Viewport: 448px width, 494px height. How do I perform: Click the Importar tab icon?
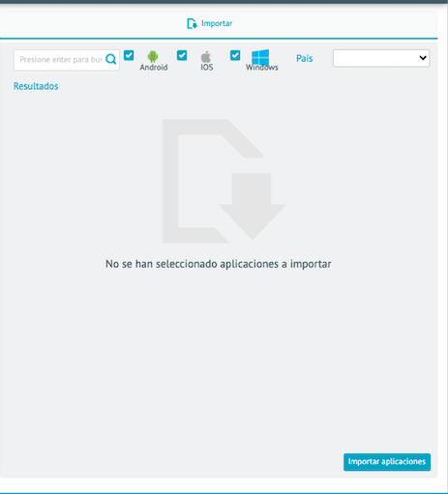coord(192,23)
